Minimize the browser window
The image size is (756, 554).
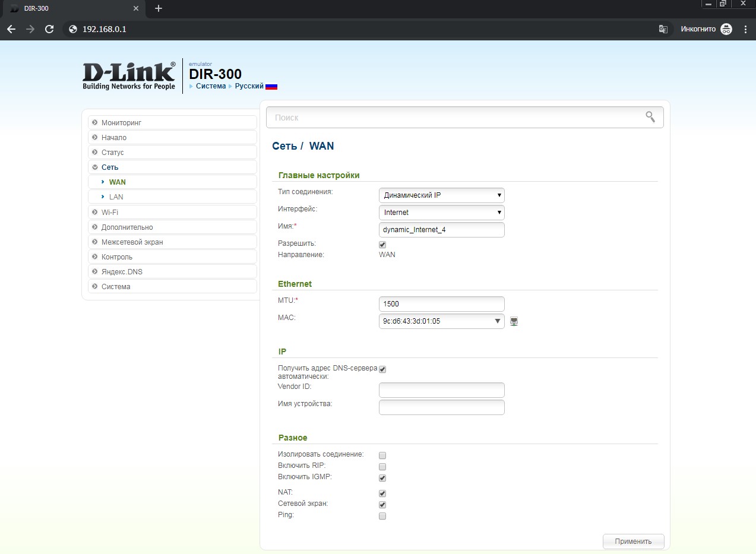tap(708, 4)
